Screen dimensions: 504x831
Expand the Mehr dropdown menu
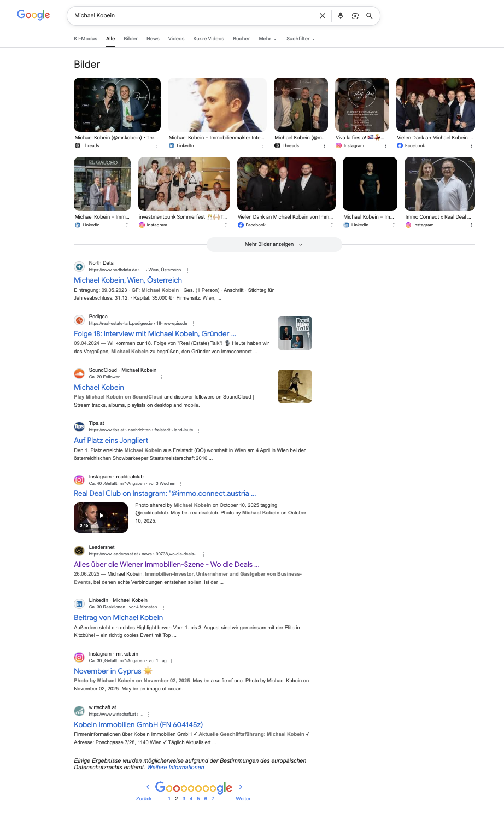[x=267, y=39]
